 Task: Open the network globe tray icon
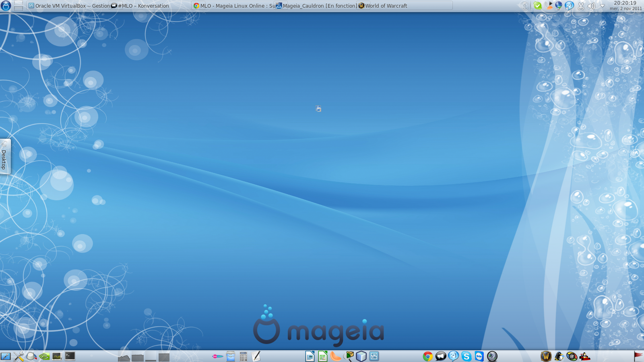(x=559, y=5)
